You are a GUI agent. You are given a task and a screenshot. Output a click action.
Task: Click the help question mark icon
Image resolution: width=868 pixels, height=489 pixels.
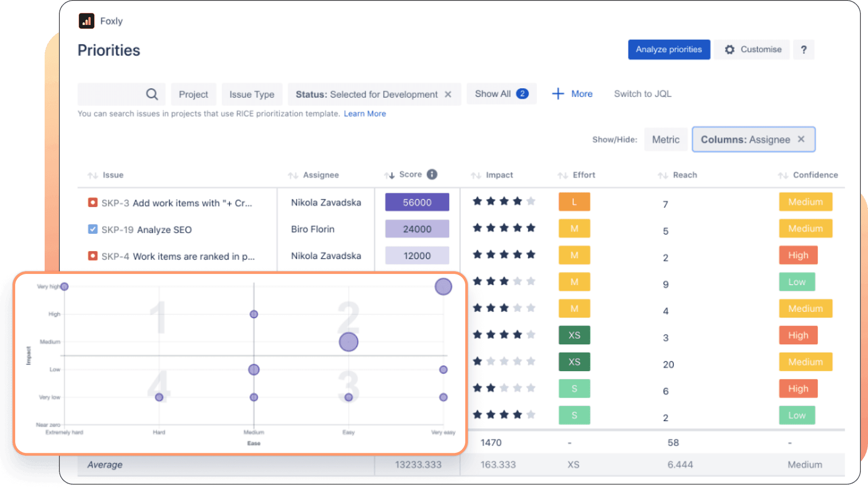tap(804, 50)
